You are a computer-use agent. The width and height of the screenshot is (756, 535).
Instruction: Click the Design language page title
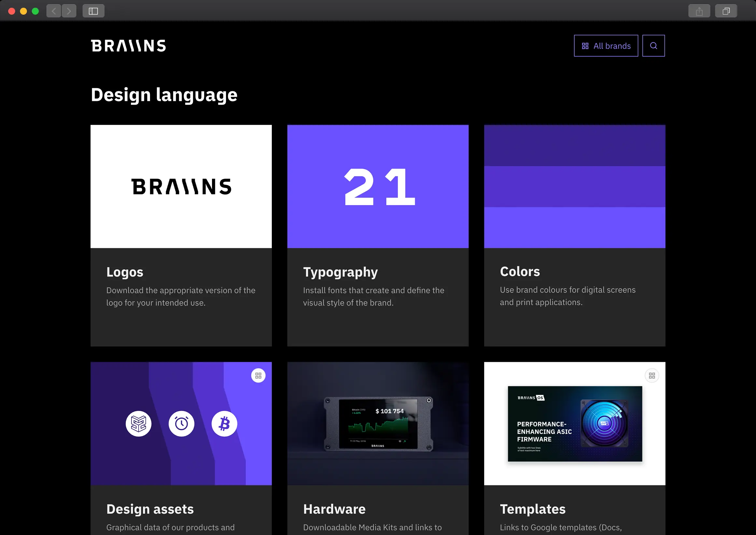[164, 95]
